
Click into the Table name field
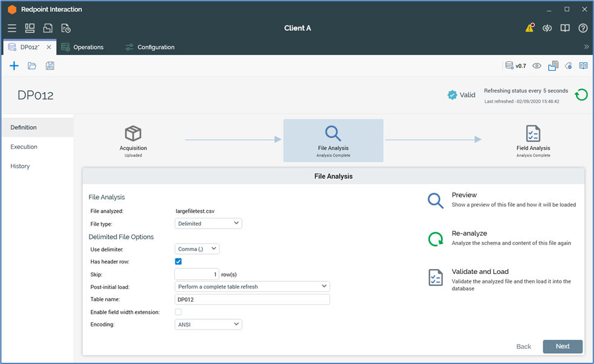click(x=252, y=299)
